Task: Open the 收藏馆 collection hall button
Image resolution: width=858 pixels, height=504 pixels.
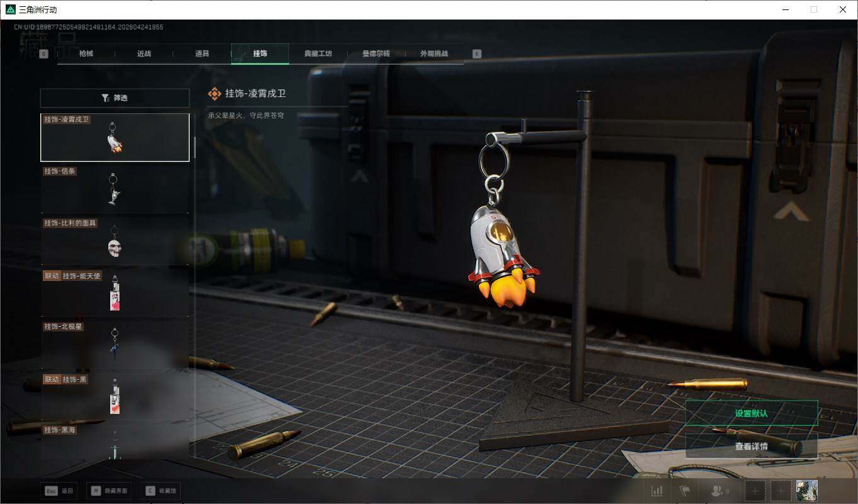Action: tap(161, 491)
